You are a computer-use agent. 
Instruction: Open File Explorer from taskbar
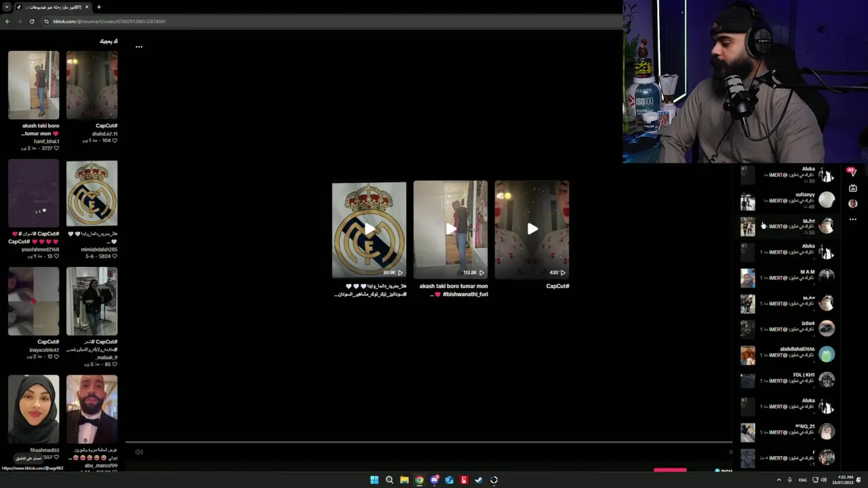[404, 480]
